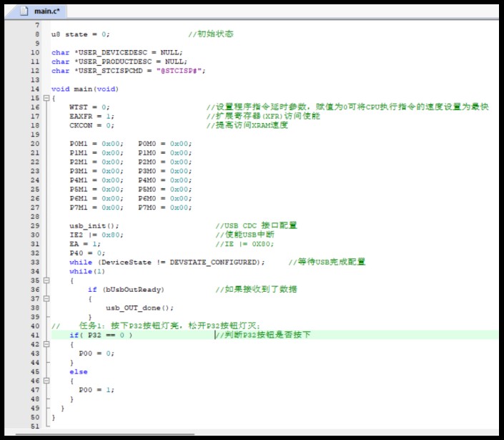This screenshot has width=504, height=440.
Task: Place cursor on 'u8 state = 0;'
Action: point(80,34)
